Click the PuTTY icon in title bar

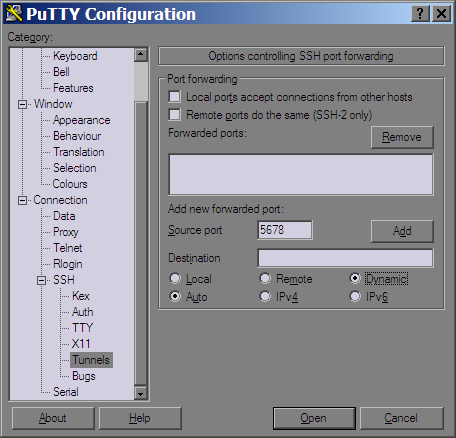[13, 14]
